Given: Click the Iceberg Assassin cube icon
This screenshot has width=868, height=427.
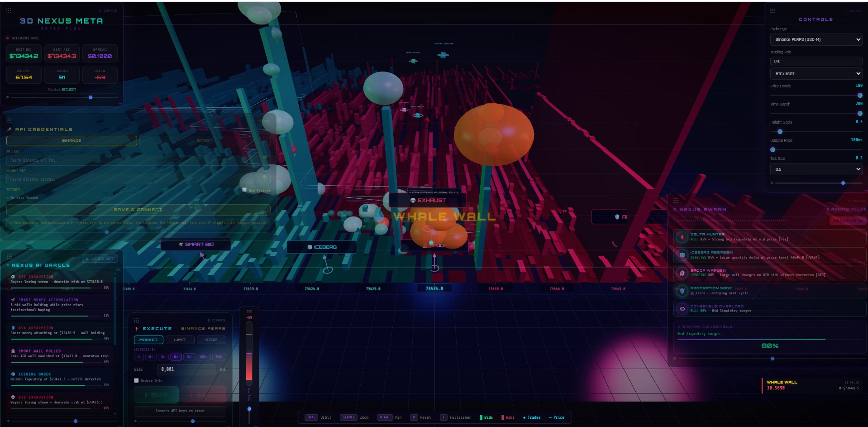Looking at the screenshot, I should coord(682,255).
